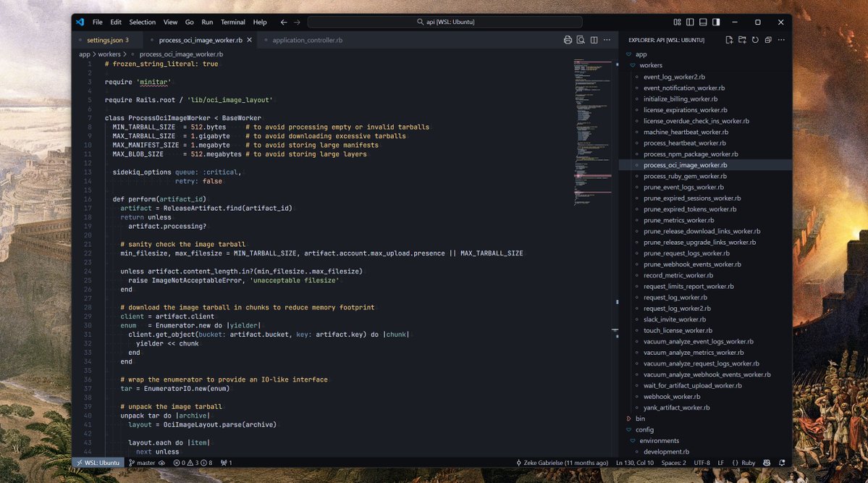Image resolution: width=868 pixels, height=483 pixels.
Task: Click the WSL: Ubuntu remote indicator
Action: click(98, 463)
